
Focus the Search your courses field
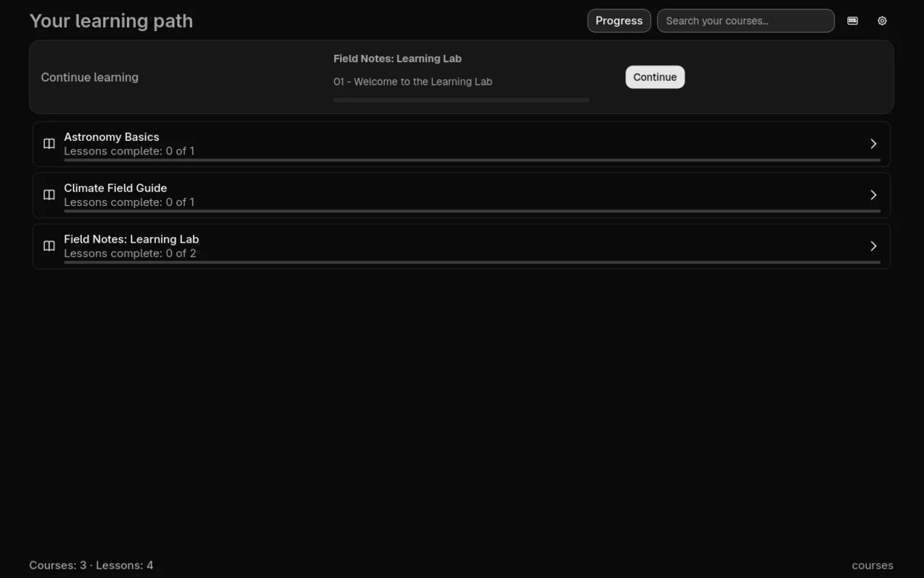(746, 21)
